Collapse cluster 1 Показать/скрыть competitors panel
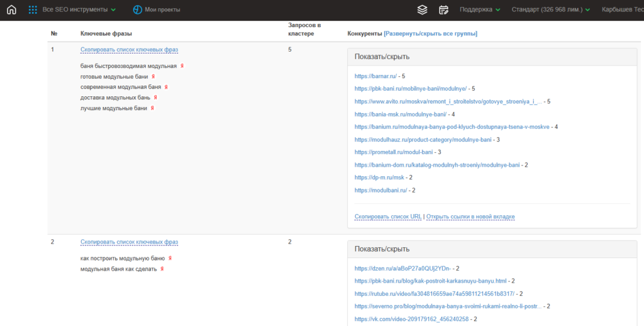 coord(492,57)
